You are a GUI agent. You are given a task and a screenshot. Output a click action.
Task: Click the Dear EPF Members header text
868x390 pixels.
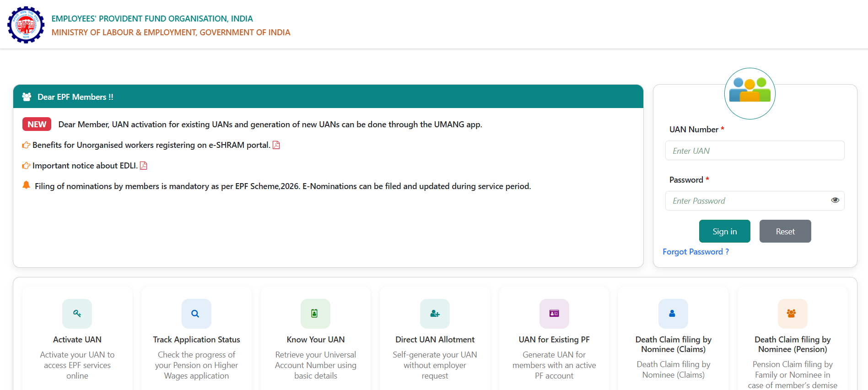pyautogui.click(x=75, y=97)
